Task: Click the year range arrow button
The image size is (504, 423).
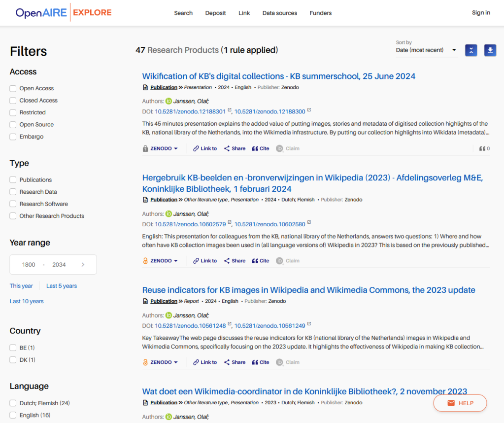Action: coord(83,265)
